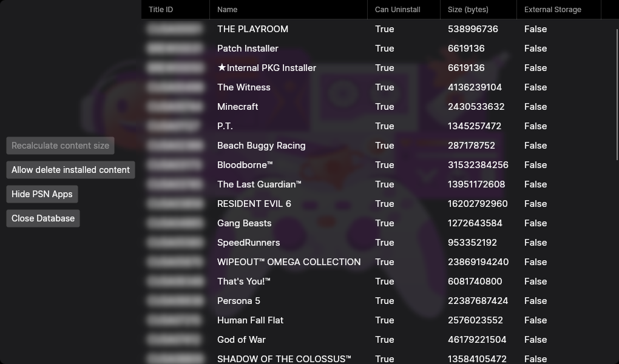619x364 pixels.
Task: Select the God of War name cell
Action: (241, 340)
